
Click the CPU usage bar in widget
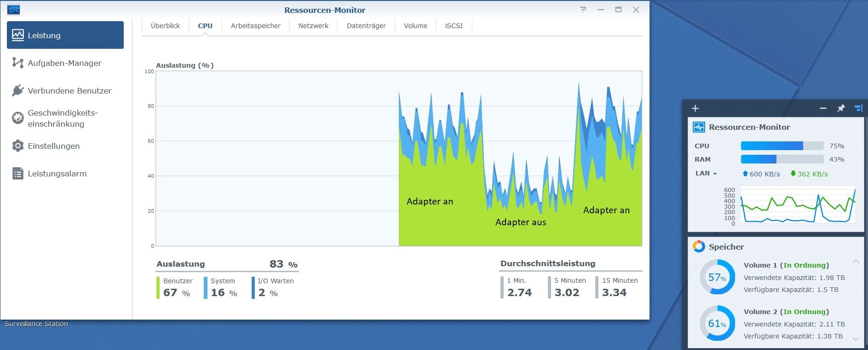pos(782,146)
